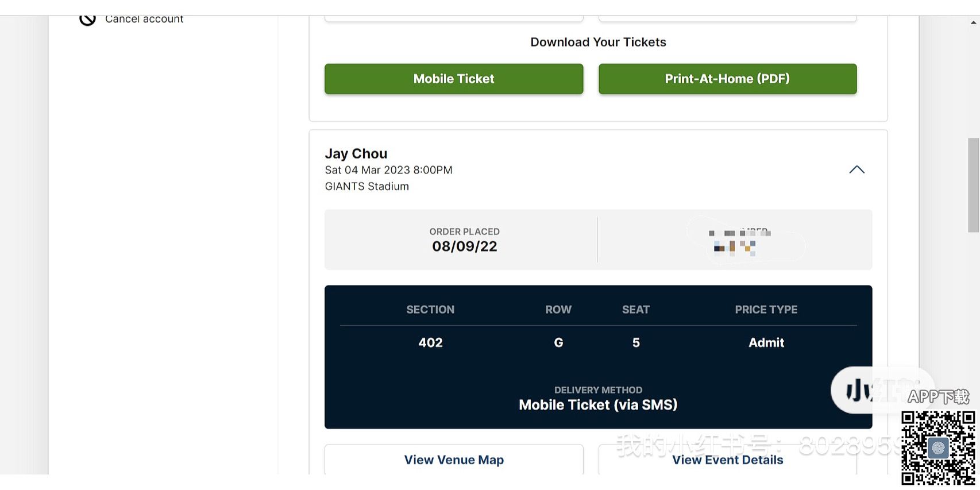Open View Event Details
The height and width of the screenshot is (490, 980).
tap(727, 460)
